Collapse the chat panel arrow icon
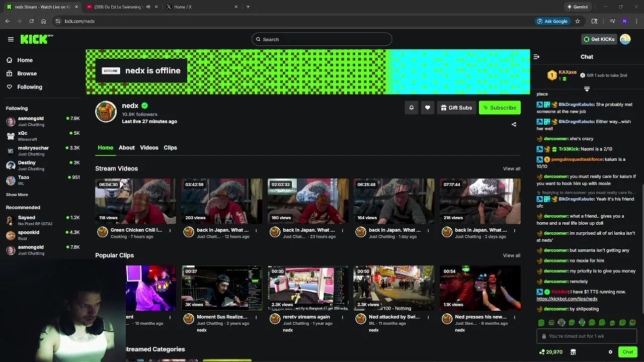The width and height of the screenshot is (644, 362). coord(536,57)
